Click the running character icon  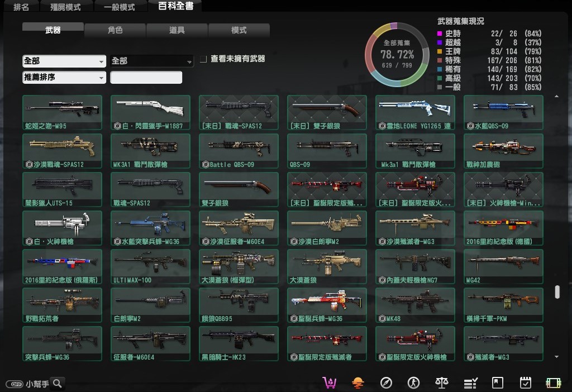[x=413, y=383]
